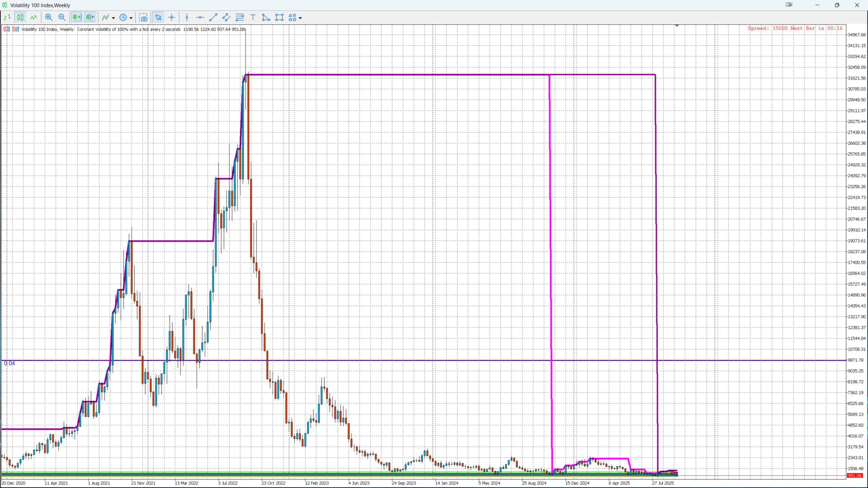
Task: Zoom in on the chart
Action: coord(49,18)
